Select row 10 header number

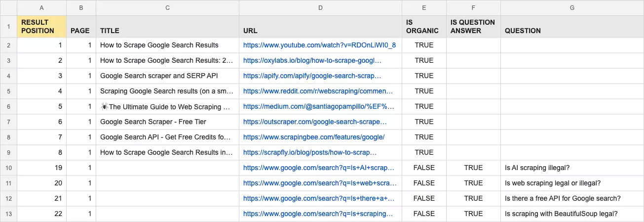coord(8,168)
